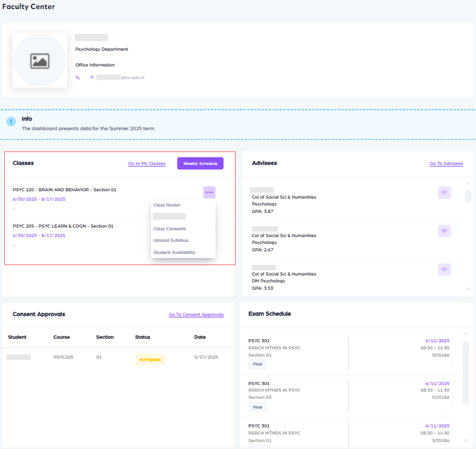The width and height of the screenshot is (476, 449).
Task: Click the Advisees list scroll-up arrow
Action: 468,183
